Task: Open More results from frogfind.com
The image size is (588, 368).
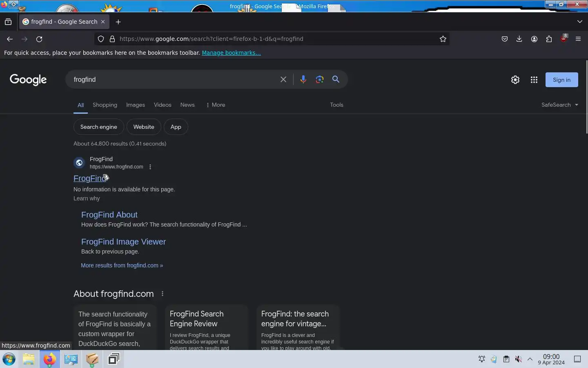Action: point(122,265)
